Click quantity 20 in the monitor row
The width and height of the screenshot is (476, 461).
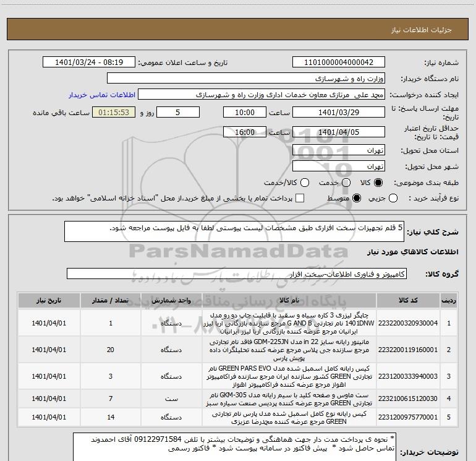(x=111, y=350)
